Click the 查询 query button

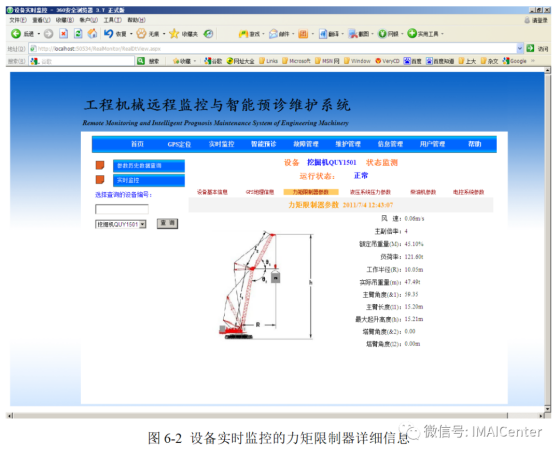[168, 224]
